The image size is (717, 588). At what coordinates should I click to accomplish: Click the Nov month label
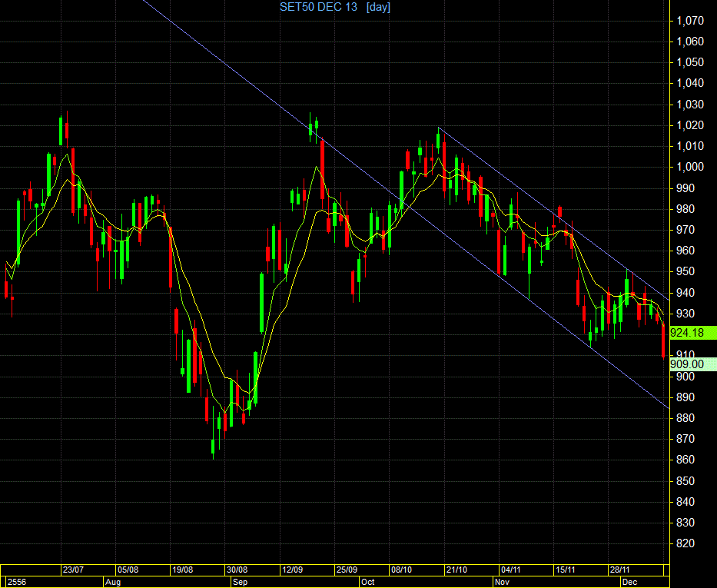click(502, 582)
